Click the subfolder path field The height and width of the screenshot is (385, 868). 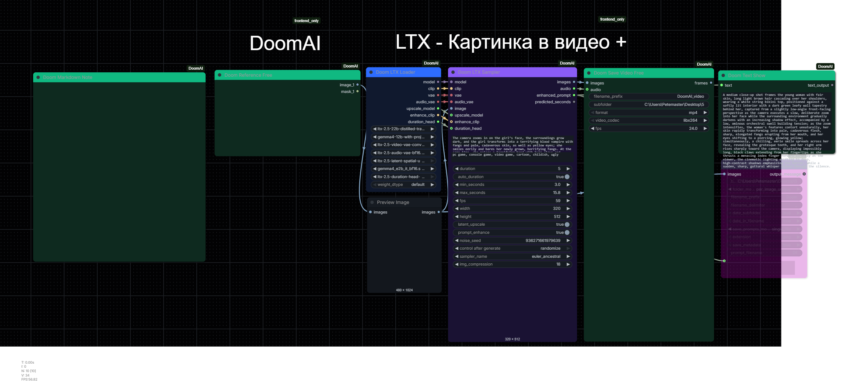pyautogui.click(x=648, y=104)
